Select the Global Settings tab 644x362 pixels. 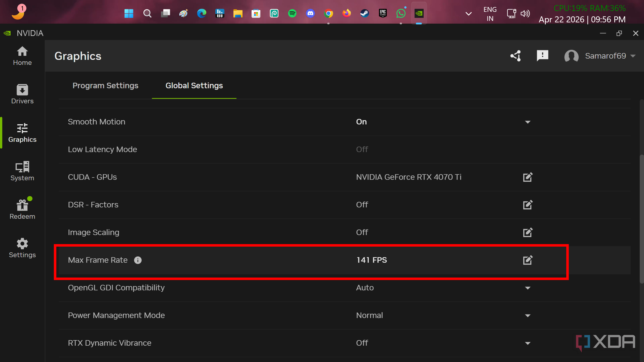coord(194,86)
